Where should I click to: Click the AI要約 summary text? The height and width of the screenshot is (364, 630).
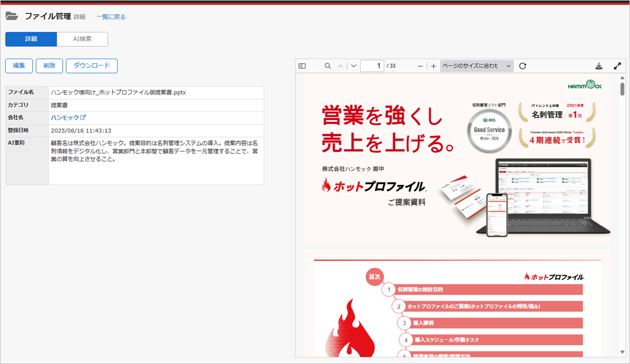coord(154,151)
